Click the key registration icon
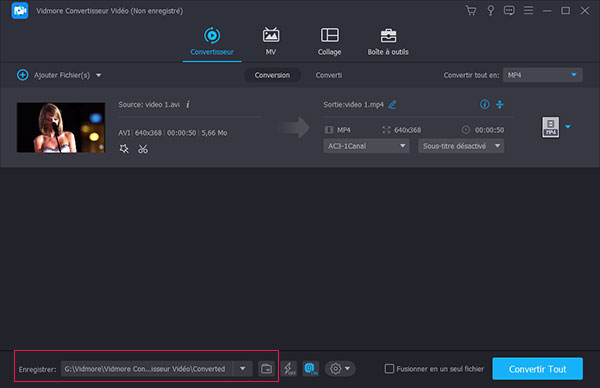Screen dimensions: 600x388 (x=490, y=10)
